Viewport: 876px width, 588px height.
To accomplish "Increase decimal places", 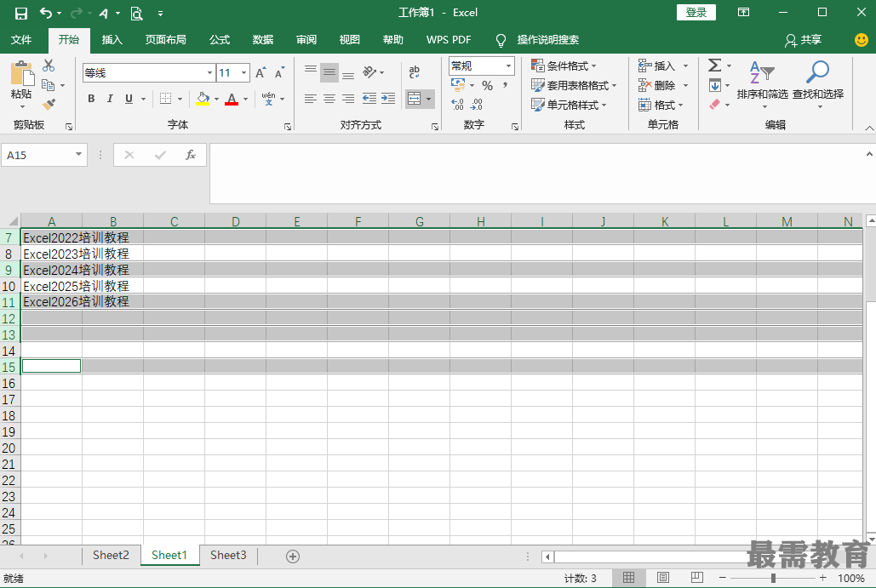I will point(457,105).
